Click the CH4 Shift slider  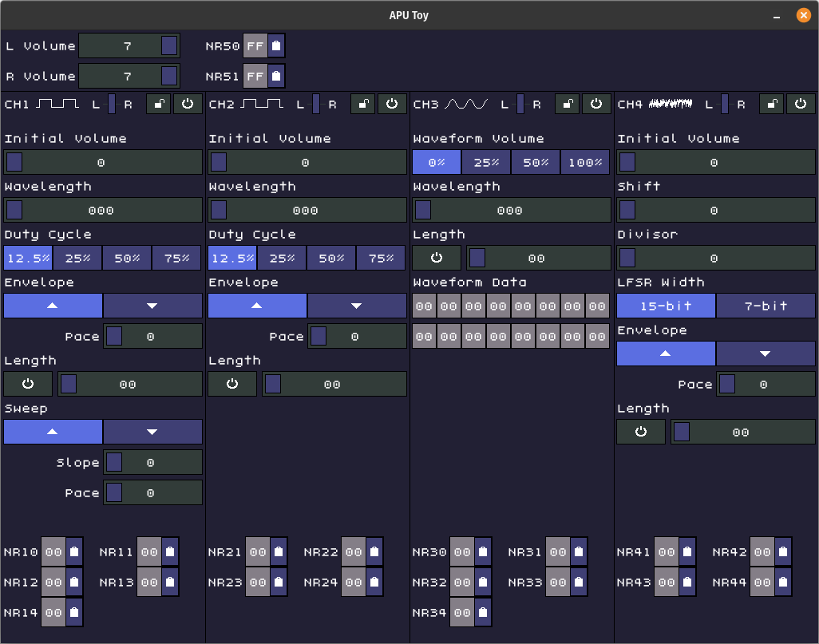tap(715, 211)
